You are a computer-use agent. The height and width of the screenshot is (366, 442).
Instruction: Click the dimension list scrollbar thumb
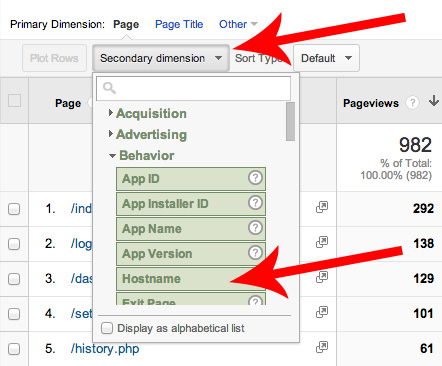coord(290,121)
